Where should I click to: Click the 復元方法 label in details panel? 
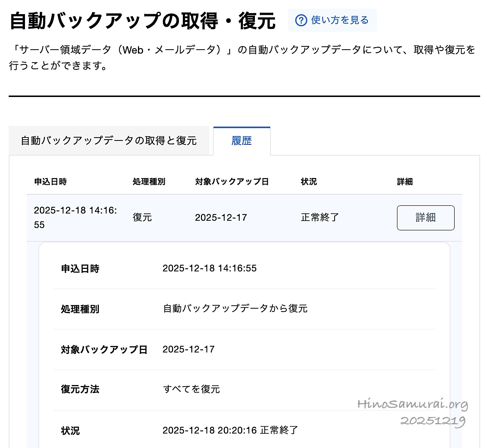click(x=80, y=389)
